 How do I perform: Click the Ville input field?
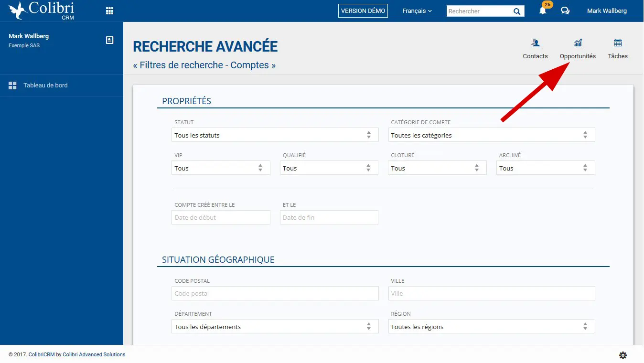click(492, 293)
